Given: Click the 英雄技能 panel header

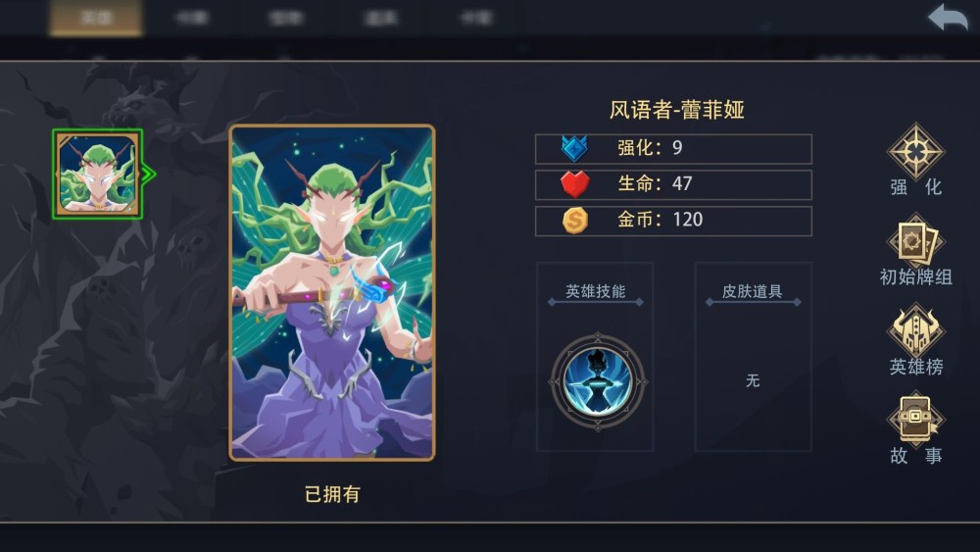Looking at the screenshot, I should pyautogui.click(x=595, y=291).
